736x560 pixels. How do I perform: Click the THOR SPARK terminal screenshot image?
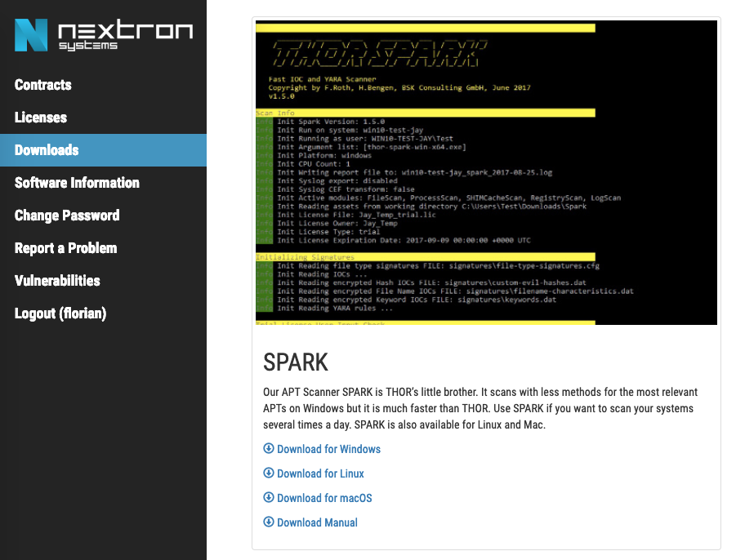pyautogui.click(x=486, y=173)
